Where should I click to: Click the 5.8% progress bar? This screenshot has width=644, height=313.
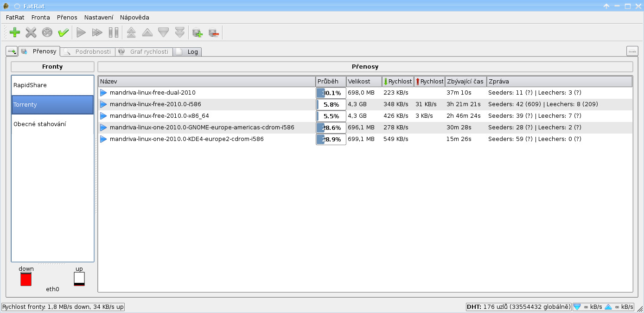click(331, 104)
